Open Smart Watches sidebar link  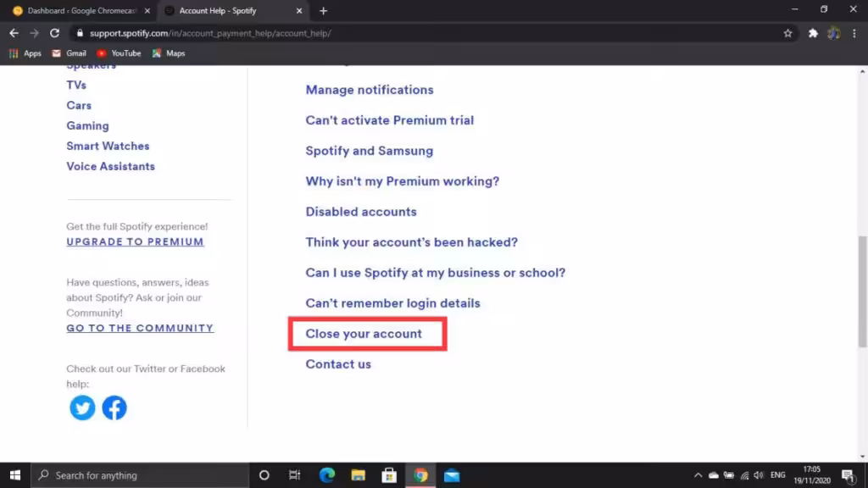108,146
